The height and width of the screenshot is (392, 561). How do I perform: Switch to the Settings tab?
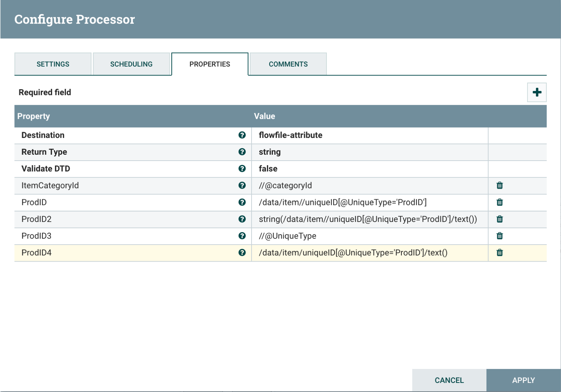click(53, 64)
